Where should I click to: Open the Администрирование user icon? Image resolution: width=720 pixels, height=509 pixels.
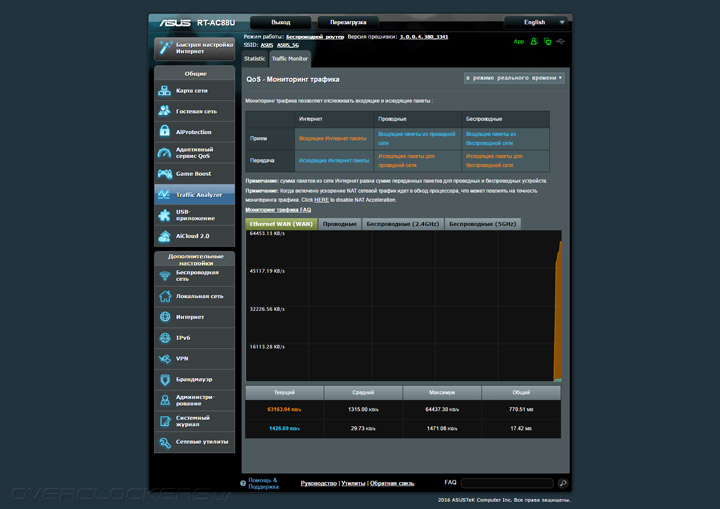tap(165, 400)
